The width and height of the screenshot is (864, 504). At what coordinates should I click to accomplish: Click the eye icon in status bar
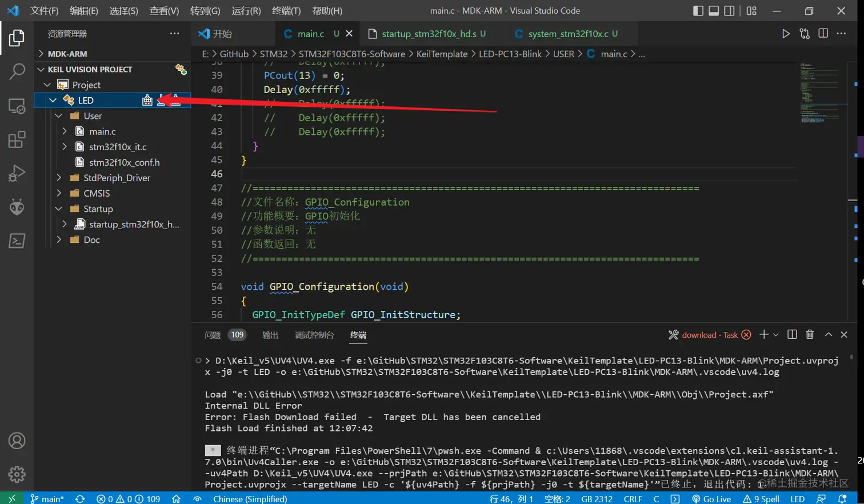point(197,499)
